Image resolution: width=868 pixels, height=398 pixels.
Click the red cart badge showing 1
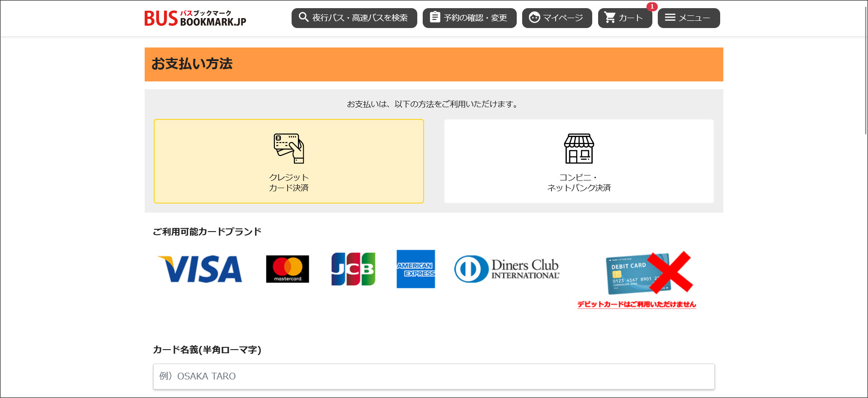(652, 7)
